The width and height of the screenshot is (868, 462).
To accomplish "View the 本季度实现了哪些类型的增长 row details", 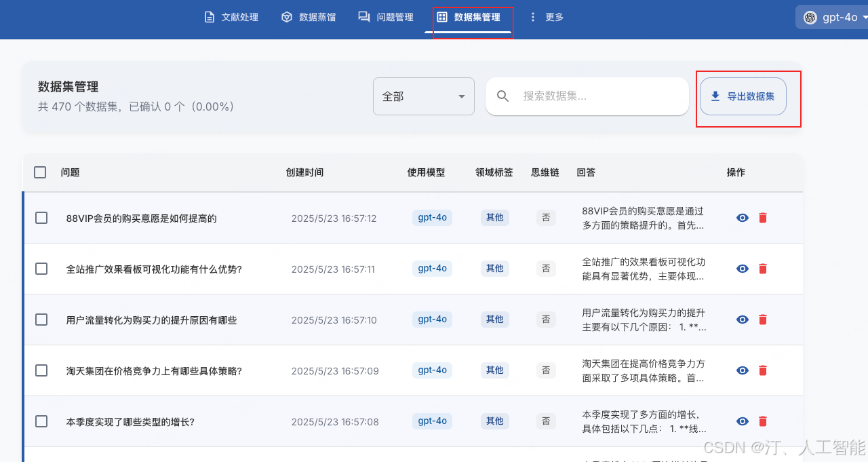I will 743,421.
